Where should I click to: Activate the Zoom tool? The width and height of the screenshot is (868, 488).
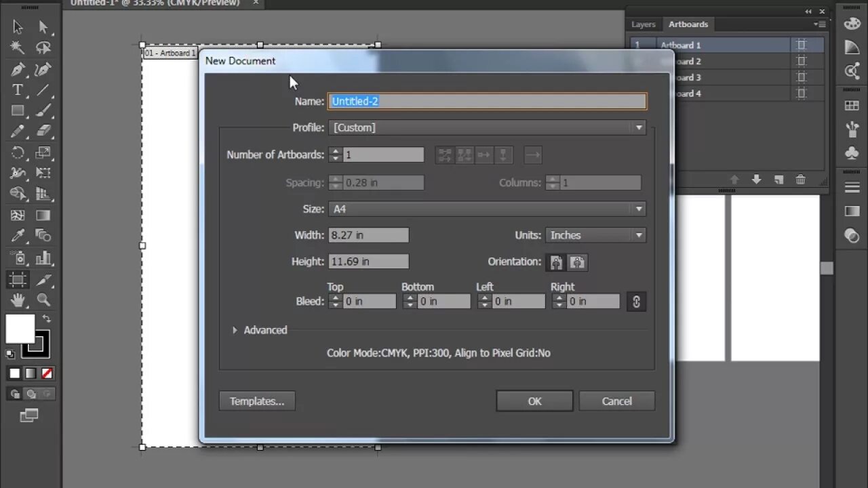pyautogui.click(x=43, y=300)
